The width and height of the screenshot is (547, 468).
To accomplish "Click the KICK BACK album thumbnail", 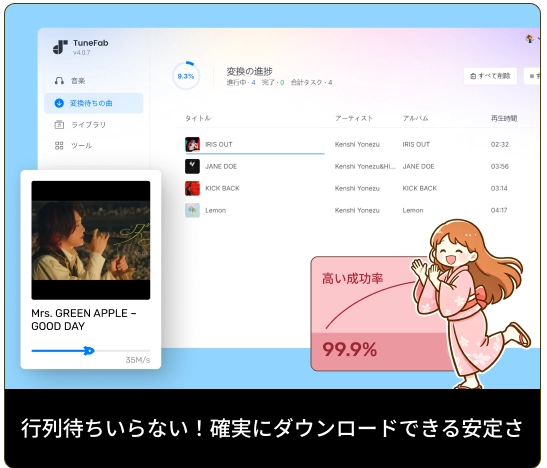I will (192, 188).
